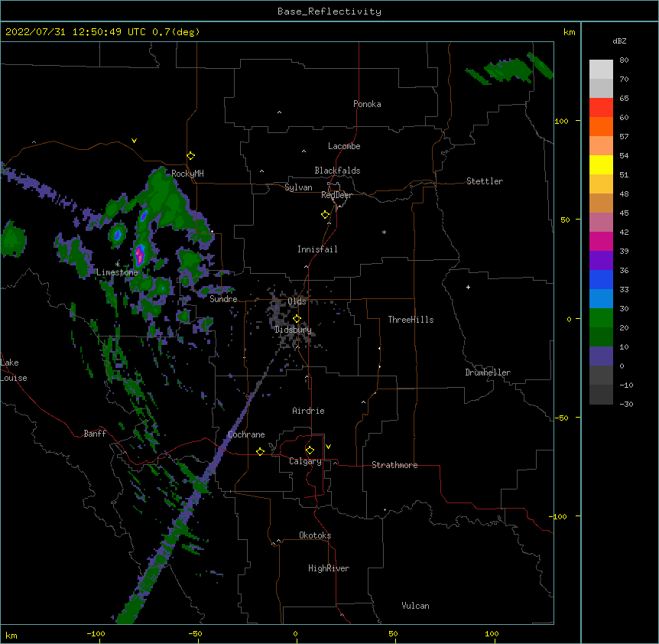Viewport: 659px width, 644px height.
Task: Click the dBZ legend heading
Action: pyautogui.click(x=619, y=41)
